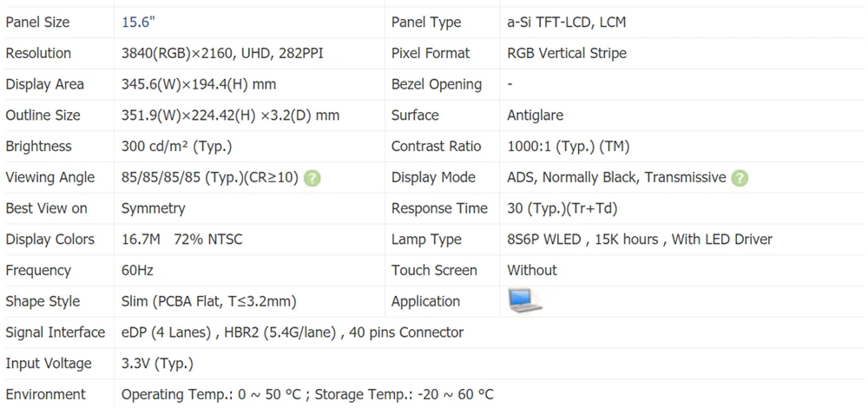This screenshot has height=408, width=868.
Task: Click the 3.3V (Typ.) input voltage value
Action: tap(157, 364)
